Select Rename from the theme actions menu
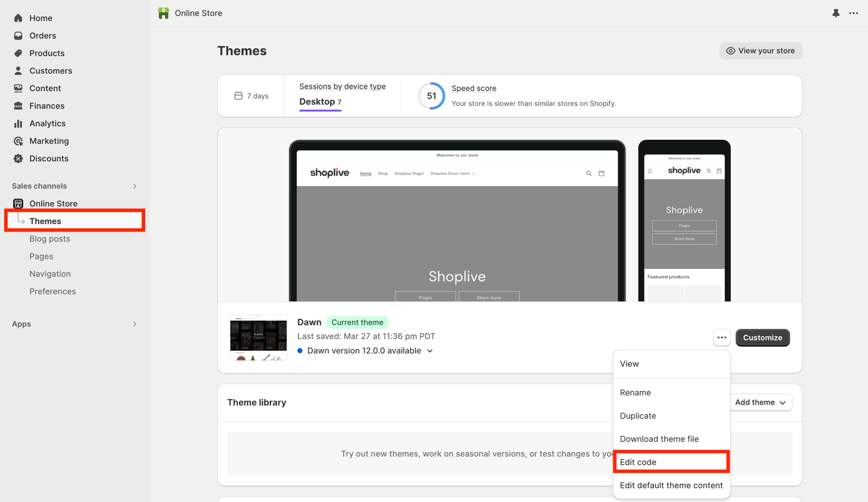 672,393
